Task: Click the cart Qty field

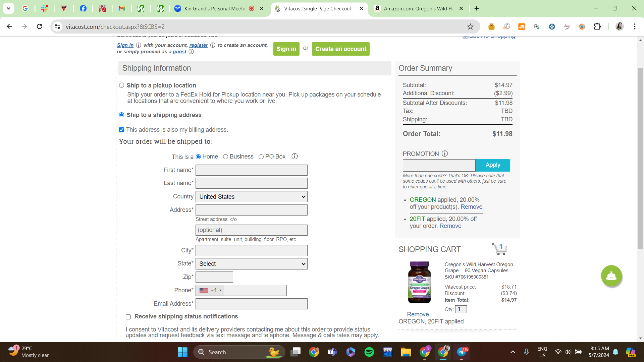Action: pos(461,309)
